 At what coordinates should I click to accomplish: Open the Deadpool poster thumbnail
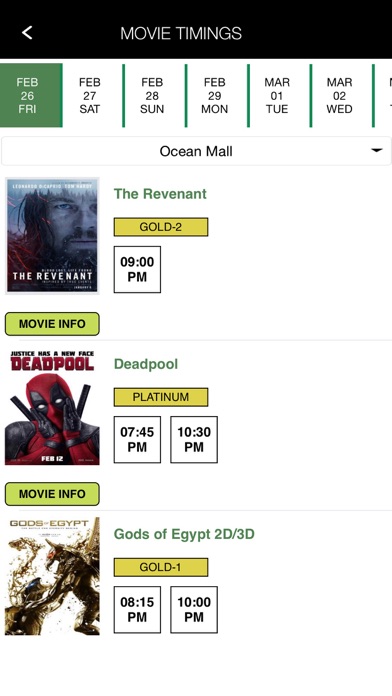tap(52, 407)
